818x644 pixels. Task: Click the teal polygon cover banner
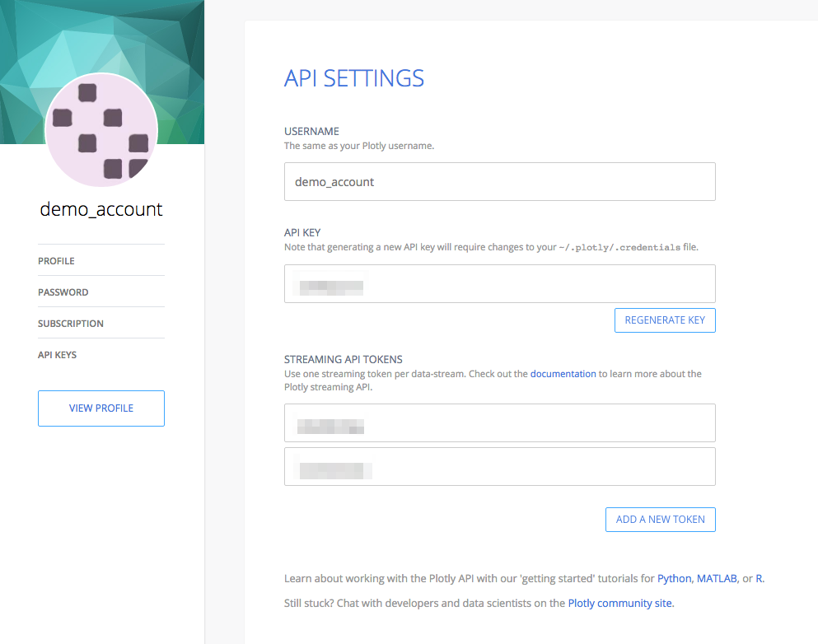coord(101,36)
